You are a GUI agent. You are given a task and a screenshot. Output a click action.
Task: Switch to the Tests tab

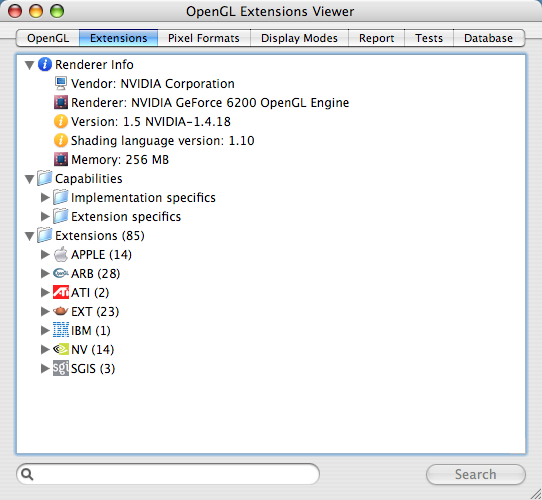tap(429, 38)
